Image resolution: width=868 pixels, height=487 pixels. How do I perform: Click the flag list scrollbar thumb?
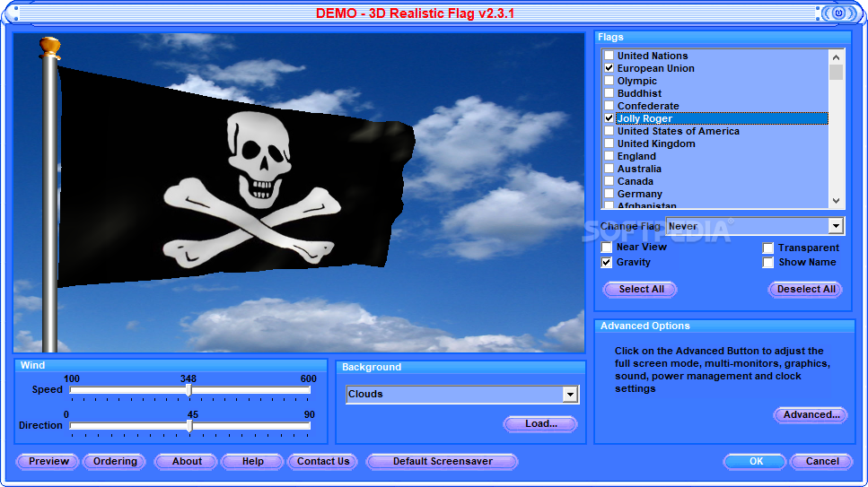point(836,73)
